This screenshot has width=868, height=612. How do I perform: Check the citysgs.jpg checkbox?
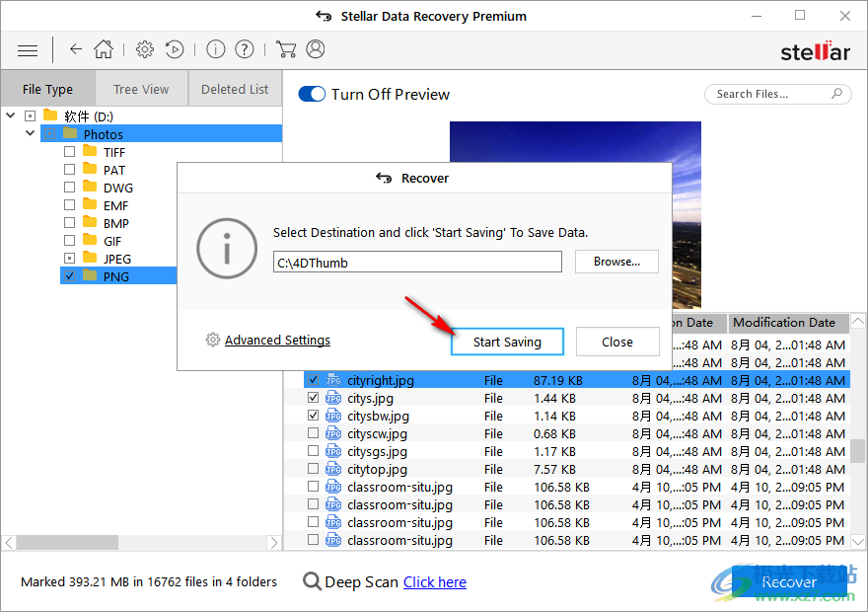click(314, 450)
